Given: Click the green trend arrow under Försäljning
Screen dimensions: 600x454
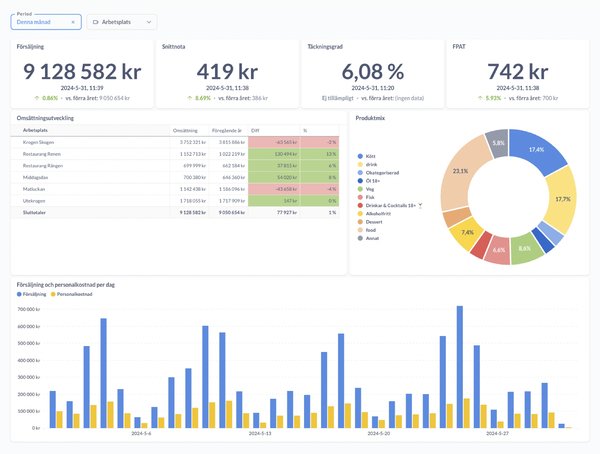Looking at the screenshot, I should coord(36,98).
